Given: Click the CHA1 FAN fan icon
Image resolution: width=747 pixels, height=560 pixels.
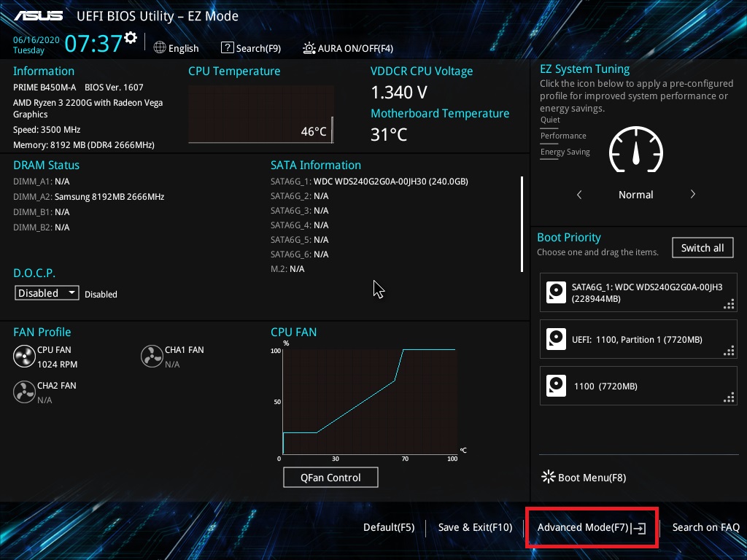Looking at the screenshot, I should 152,356.
